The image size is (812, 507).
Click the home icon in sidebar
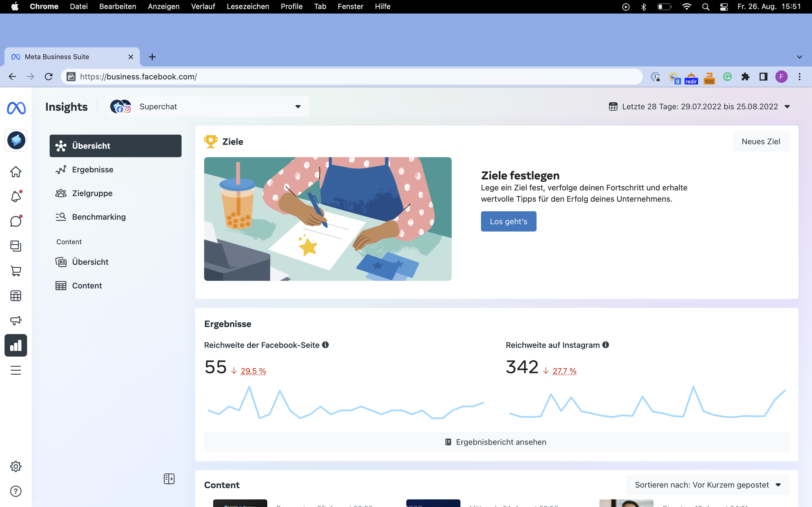click(x=16, y=172)
